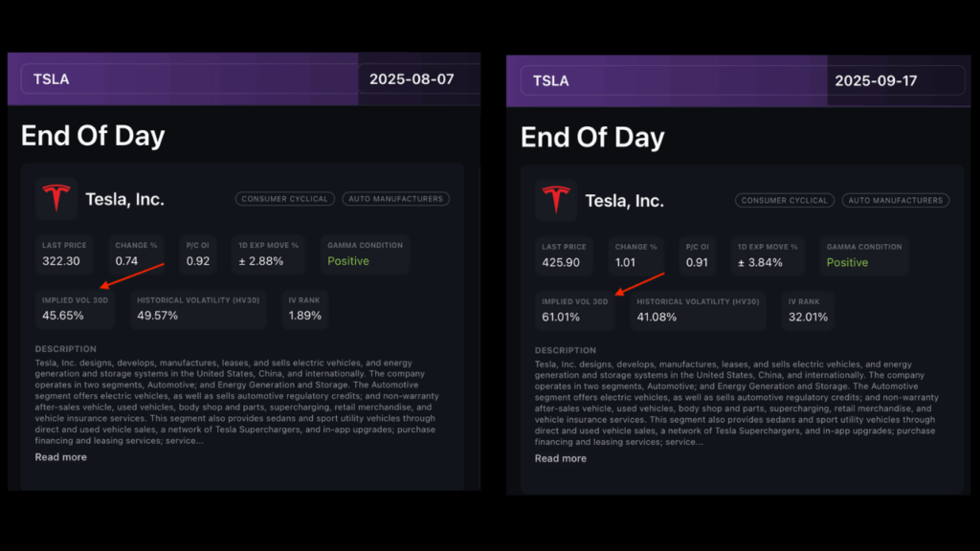
Task: Toggle the Auto Manufacturers badge on right card
Action: (x=896, y=200)
